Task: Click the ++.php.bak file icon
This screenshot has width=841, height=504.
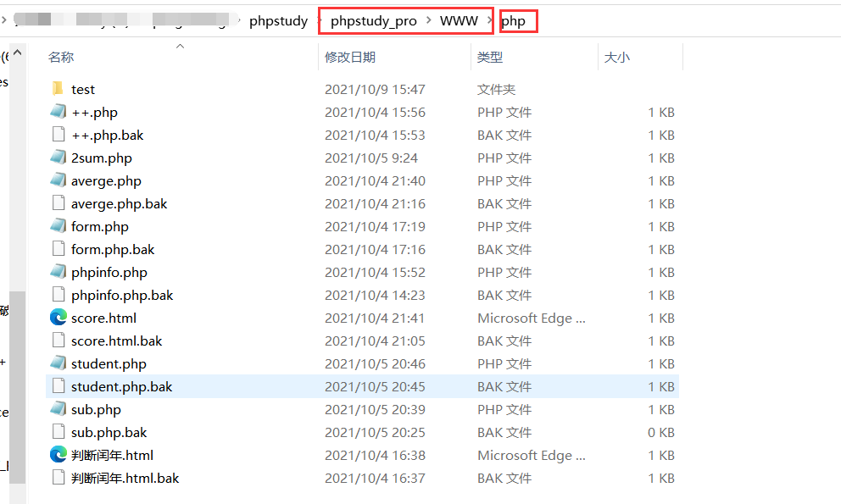Action: click(x=58, y=134)
